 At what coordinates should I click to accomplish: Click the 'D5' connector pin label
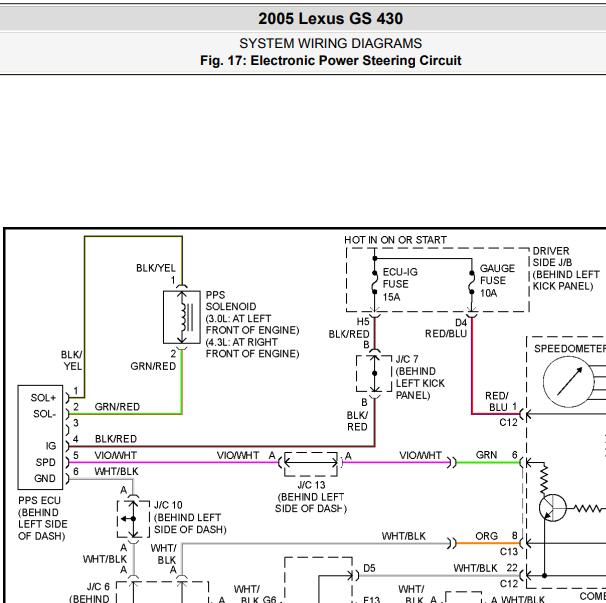369,568
